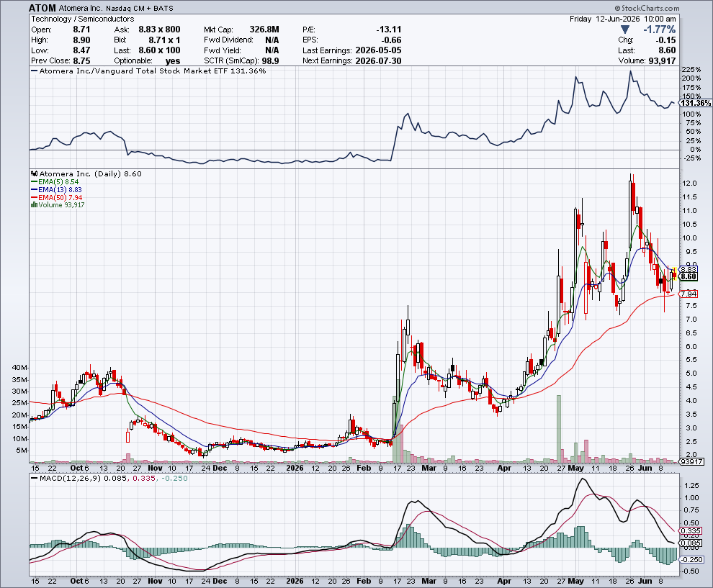713x588 pixels.
Task: Click the yellow-highlighted 8.60 last price tag on axis
Action: pyautogui.click(x=689, y=276)
